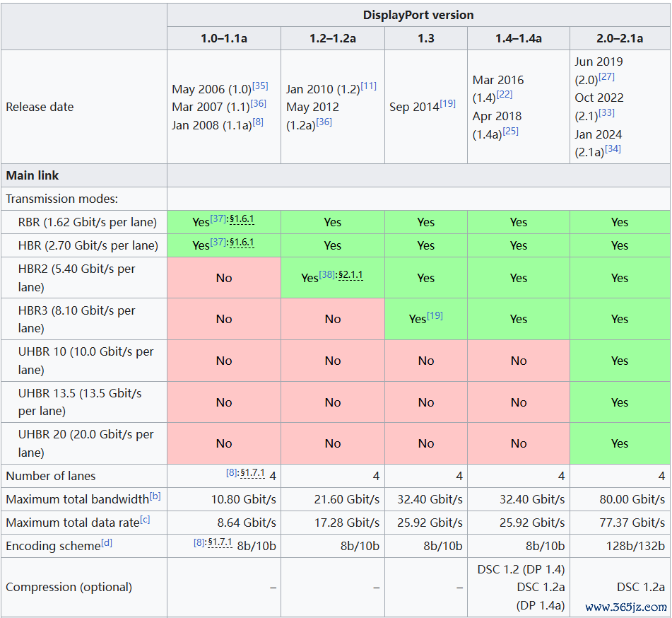Select 'UHBR 10 (10.0 Gbit/s per lane)' label
The width and height of the screenshot is (672, 618).
pos(86,361)
